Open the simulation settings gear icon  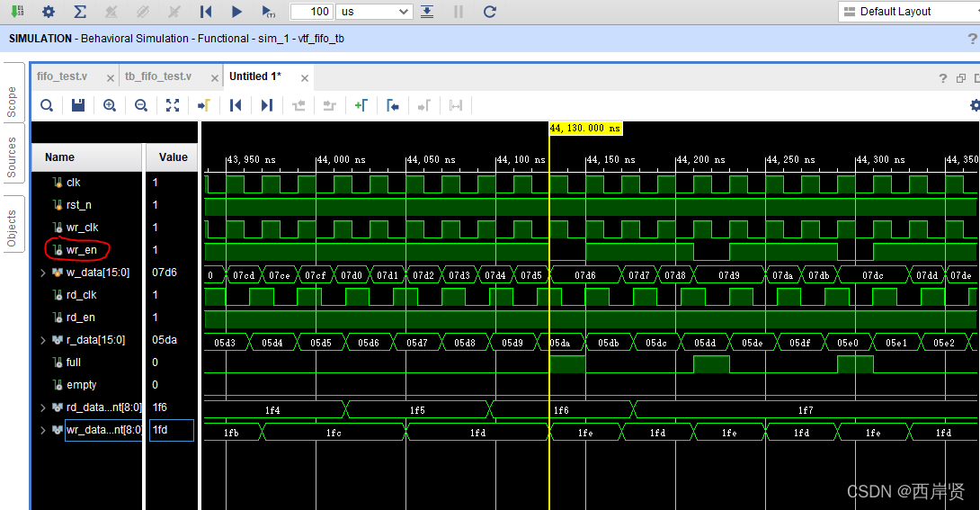(49, 12)
